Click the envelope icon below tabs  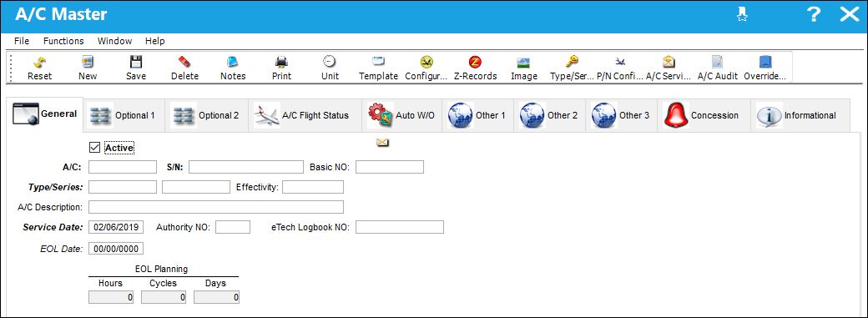pos(382,143)
